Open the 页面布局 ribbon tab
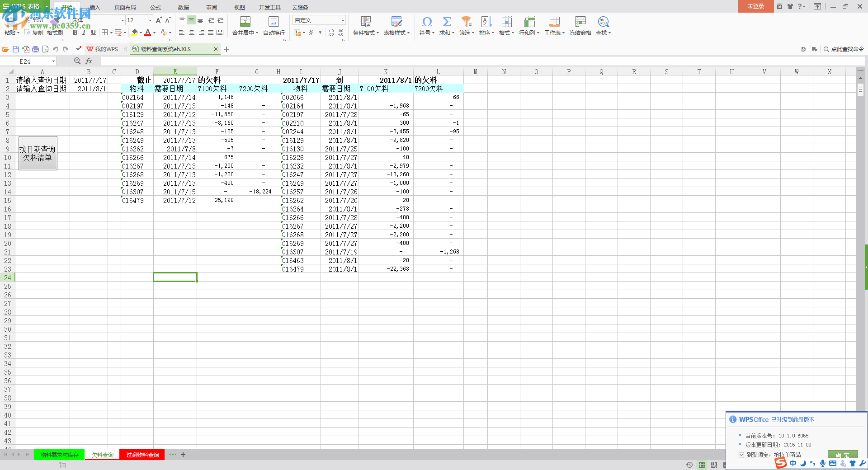 [x=125, y=7]
